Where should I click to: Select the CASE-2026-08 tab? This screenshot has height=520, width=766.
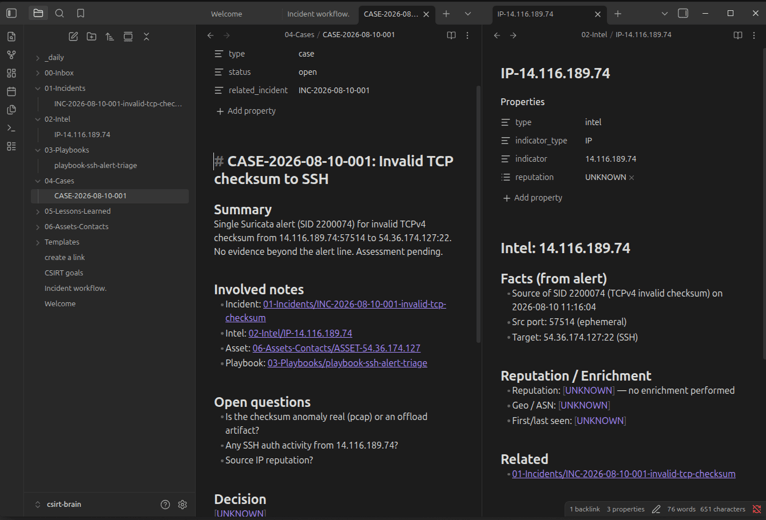(x=391, y=14)
